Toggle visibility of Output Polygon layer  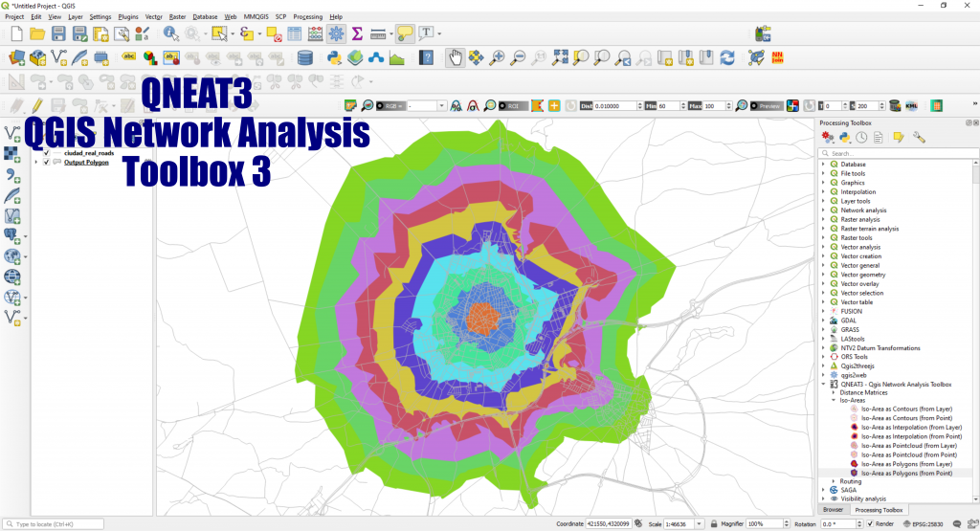coord(46,163)
